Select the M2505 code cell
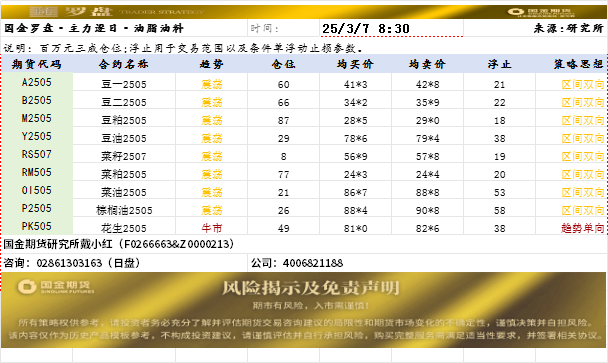608x363 pixels. 36,118
